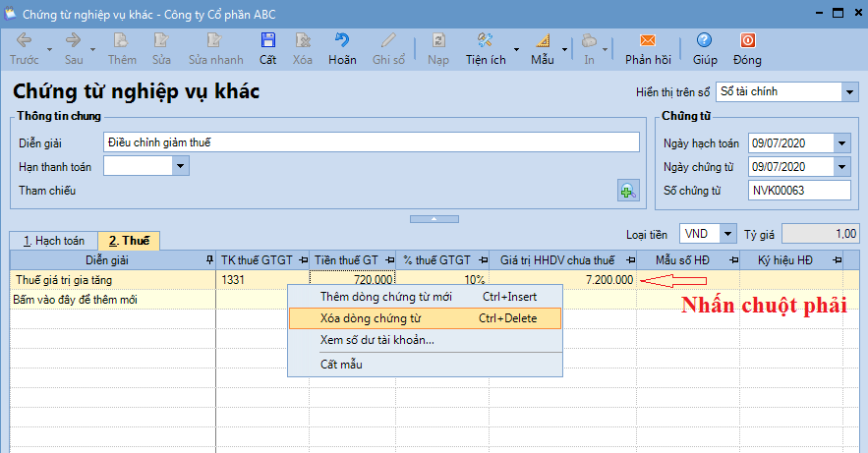Screen dimensions: 868x453
Task: Click the Mẫu số HĐ column header
Action: (688, 260)
